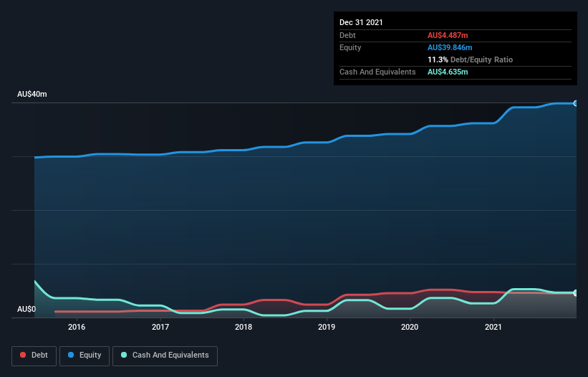
Task: Click the 2019 x-axis label
Action: click(x=327, y=327)
